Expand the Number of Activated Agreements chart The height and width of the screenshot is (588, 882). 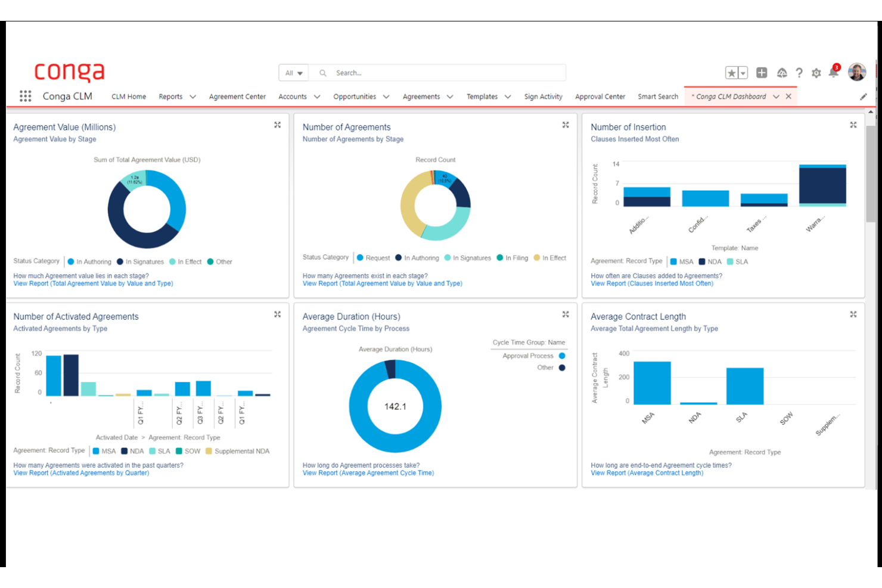click(x=277, y=315)
